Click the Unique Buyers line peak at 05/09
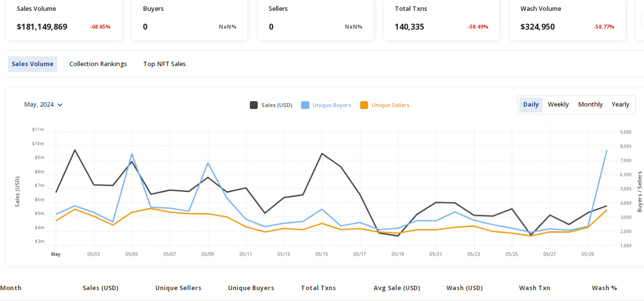Viewport: 644px width, 301px height. tap(208, 163)
